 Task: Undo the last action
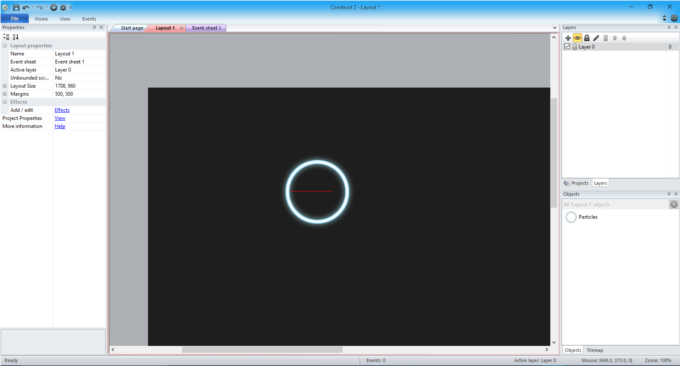point(26,7)
